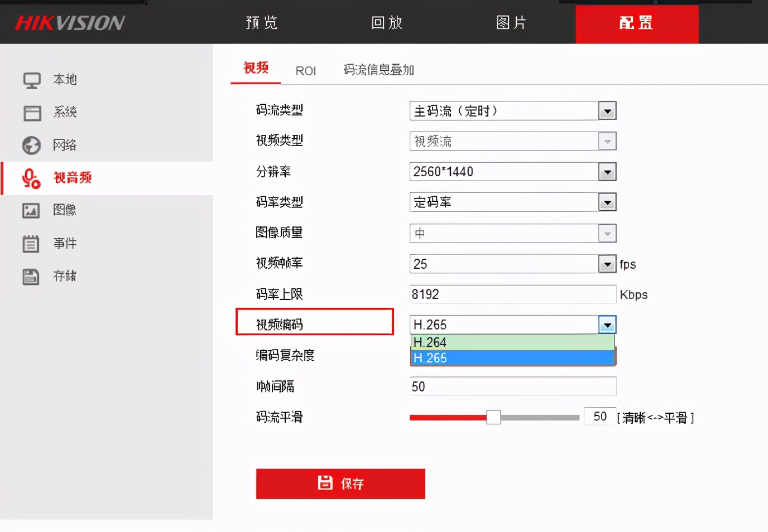
Task: Open the 图像 (Image) settings section
Action: pyautogui.click(x=65, y=210)
